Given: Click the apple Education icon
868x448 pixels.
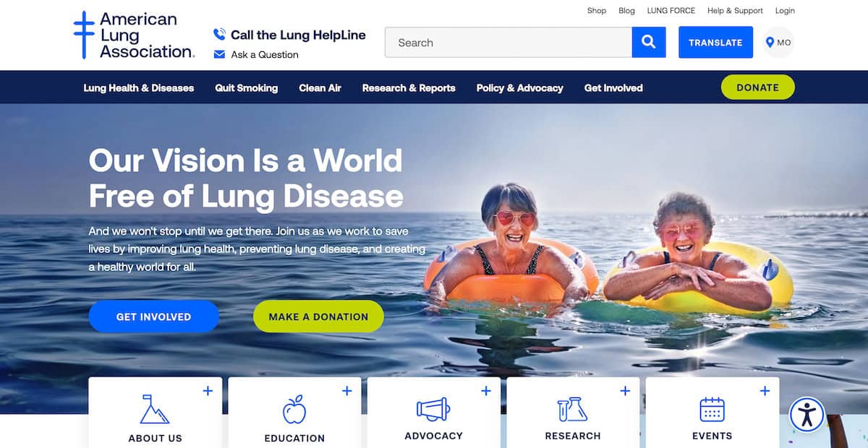Looking at the screenshot, I should (294, 410).
